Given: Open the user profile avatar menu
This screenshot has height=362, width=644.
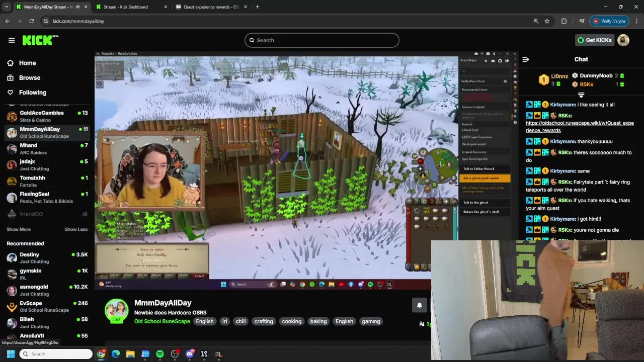Looking at the screenshot, I should (623, 40).
